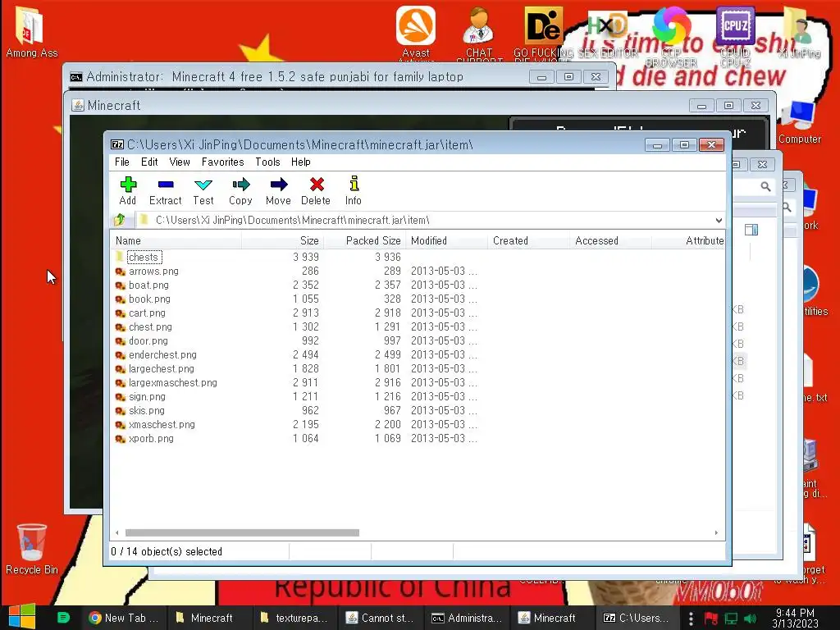Viewport: 840px width, 630px height.
Task: Sort by Size column header
Action: point(282,240)
